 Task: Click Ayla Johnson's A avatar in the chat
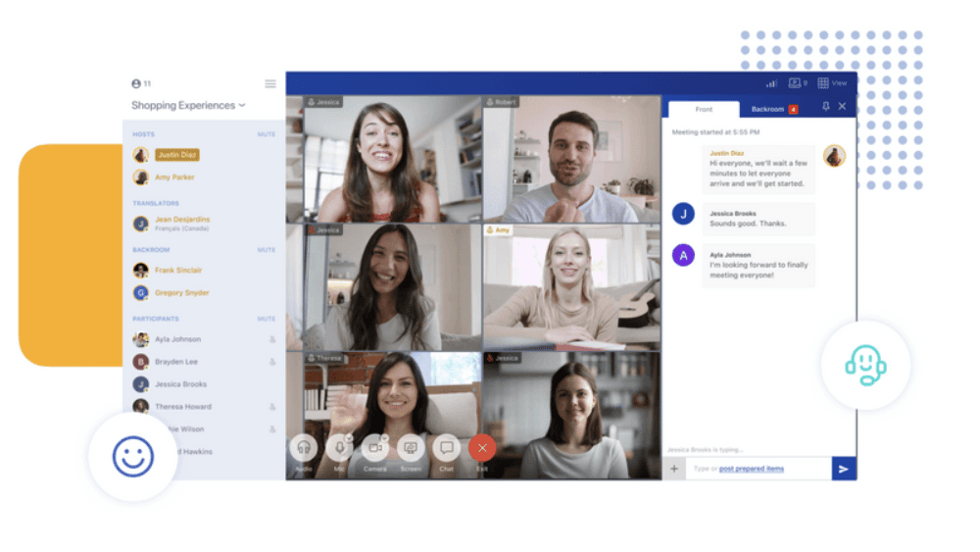683,255
